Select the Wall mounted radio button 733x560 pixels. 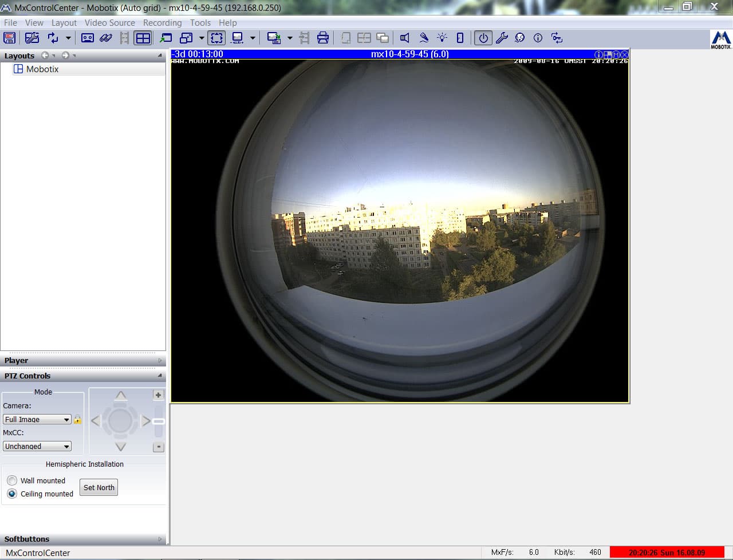pos(12,480)
